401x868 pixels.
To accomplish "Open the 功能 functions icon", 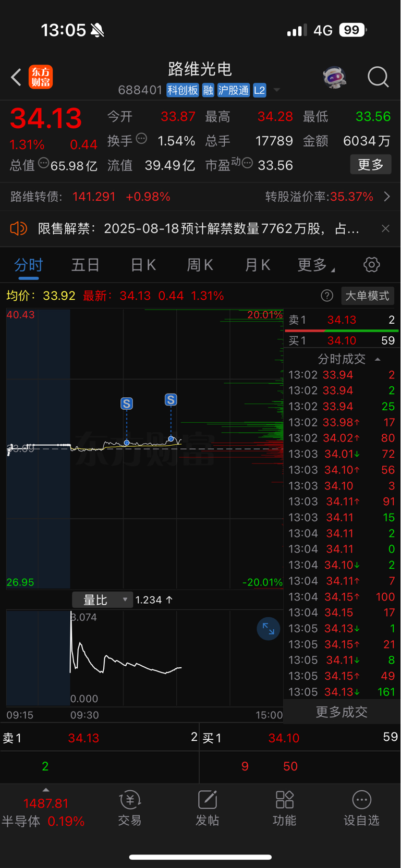I will coord(284,809).
